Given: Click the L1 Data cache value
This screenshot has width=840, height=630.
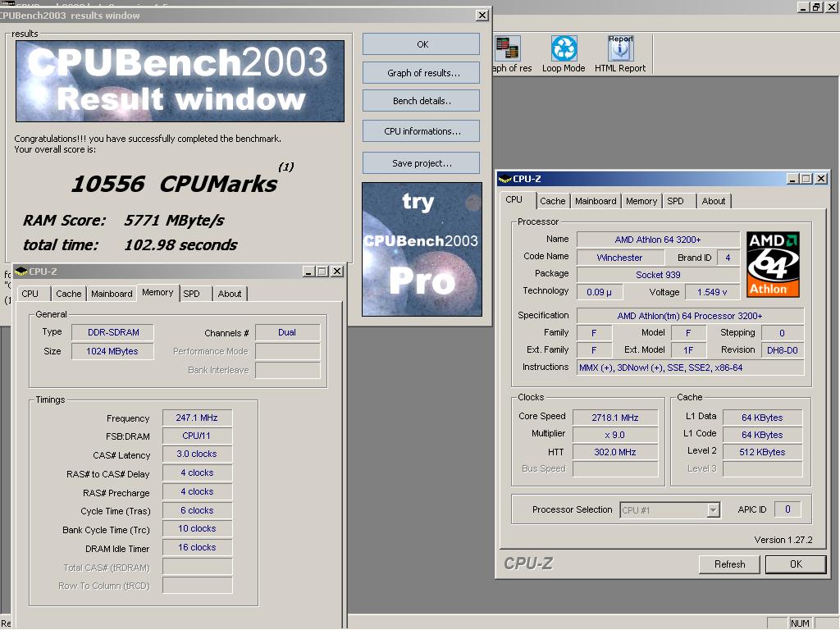Looking at the screenshot, I should (762, 418).
